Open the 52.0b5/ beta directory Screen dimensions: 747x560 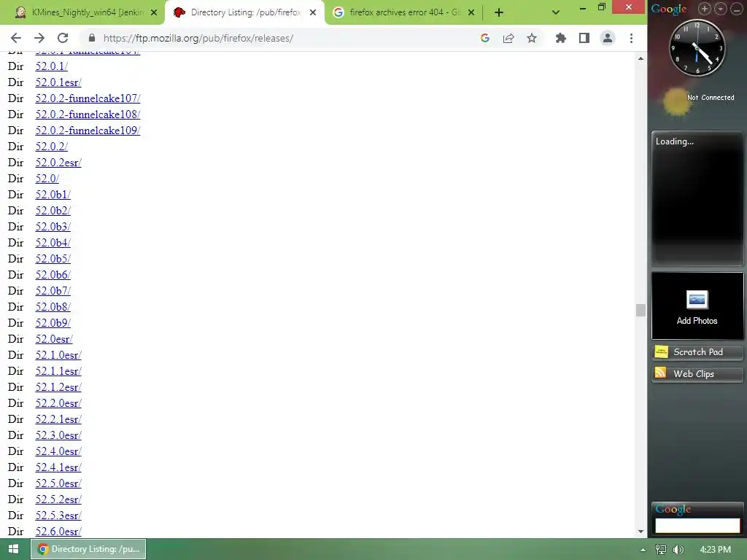[x=53, y=259]
